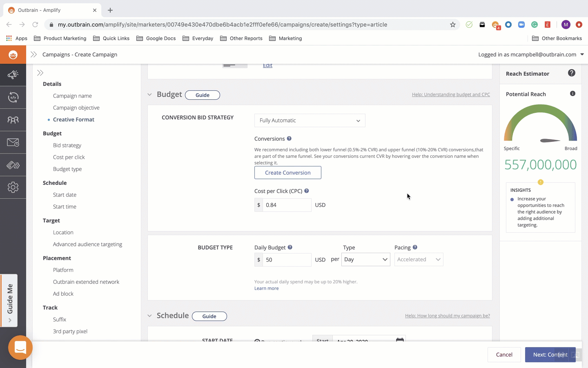Collapse the Budget section chevron
Viewport: 588px width, 368px height.
(x=150, y=95)
